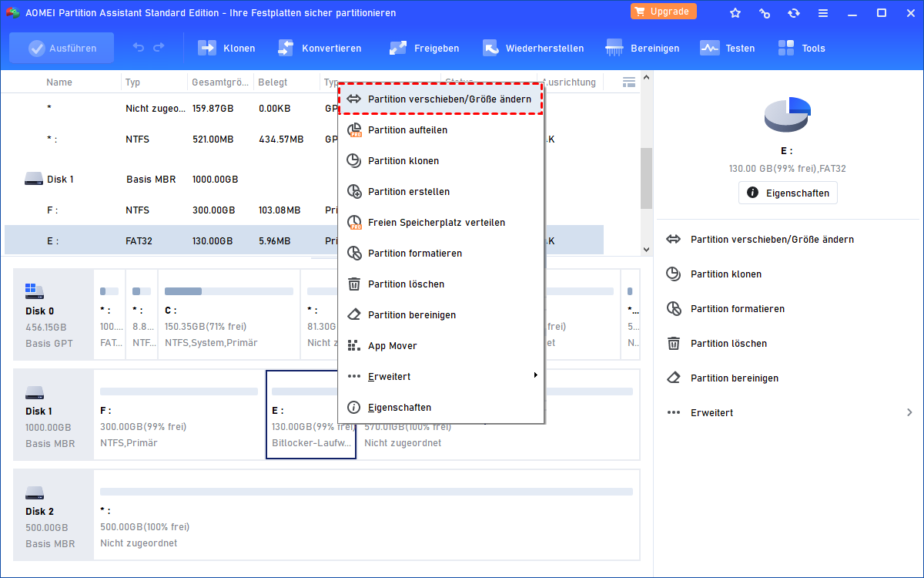Open the Klonen toolbar item
This screenshot has height=578, width=924.
click(226, 48)
